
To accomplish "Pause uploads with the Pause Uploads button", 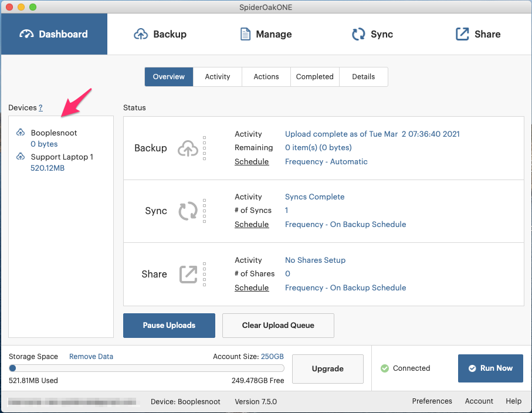I will pyautogui.click(x=169, y=326).
